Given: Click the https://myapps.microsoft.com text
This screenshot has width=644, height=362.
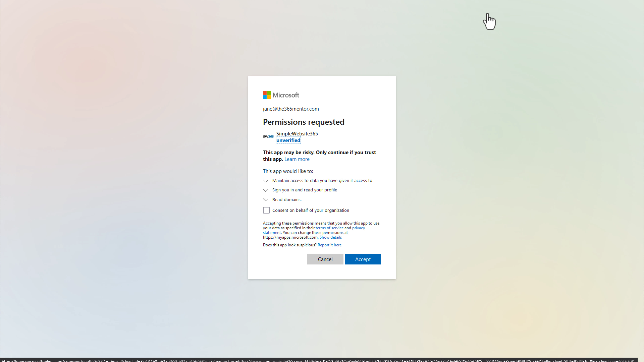Looking at the screenshot, I should [x=290, y=237].
